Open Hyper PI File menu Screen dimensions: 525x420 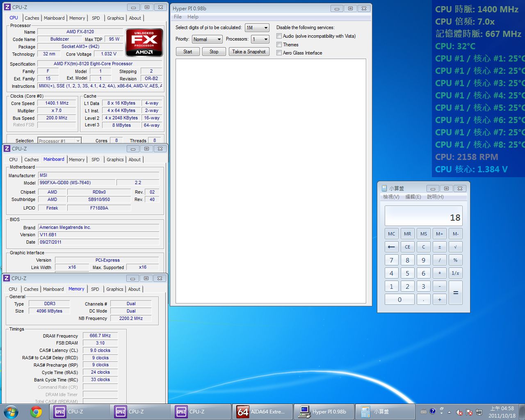(x=178, y=17)
